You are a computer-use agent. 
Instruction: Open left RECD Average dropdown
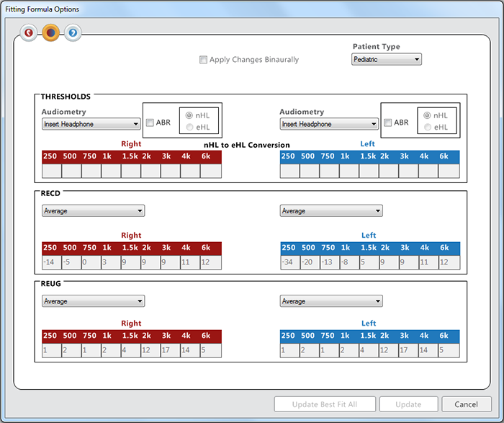pos(331,210)
